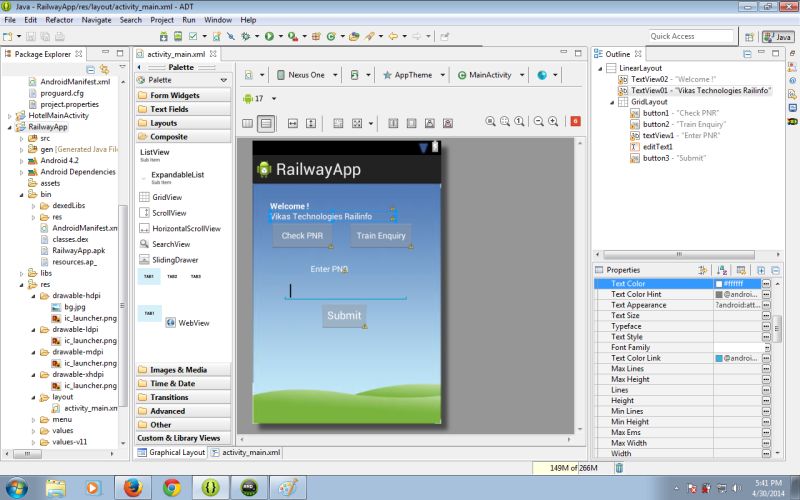Click the Submit button on canvas
This screenshot has height=500, width=800.
344,316
